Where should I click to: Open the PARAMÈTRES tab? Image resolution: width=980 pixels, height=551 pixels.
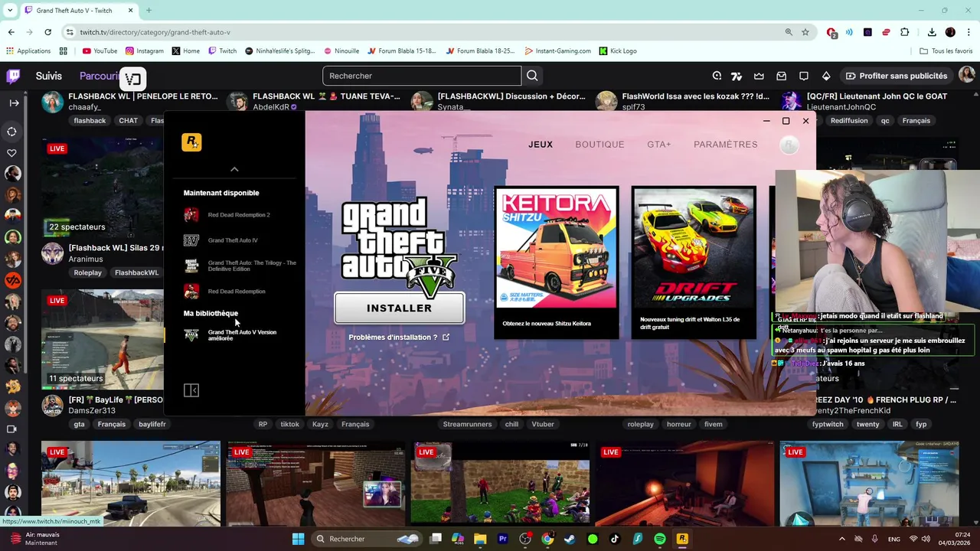725,145
